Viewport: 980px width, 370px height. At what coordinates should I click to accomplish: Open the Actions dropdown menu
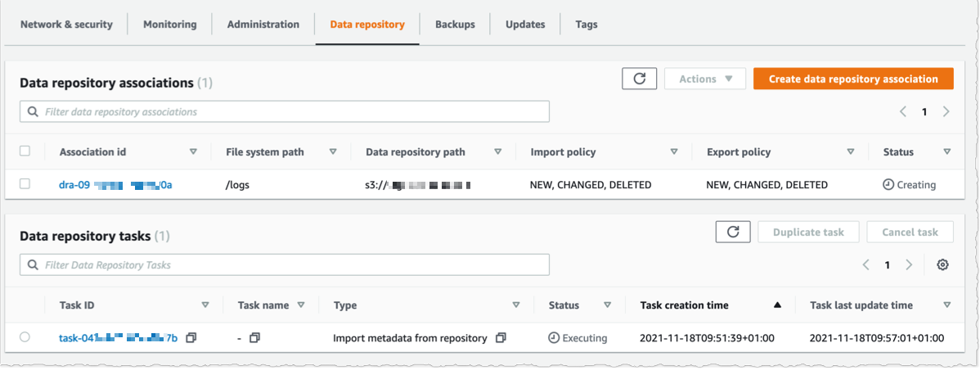(x=704, y=79)
